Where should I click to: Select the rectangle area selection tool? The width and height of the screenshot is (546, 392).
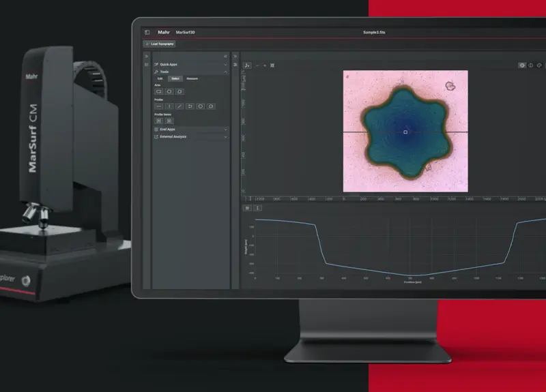(159, 91)
